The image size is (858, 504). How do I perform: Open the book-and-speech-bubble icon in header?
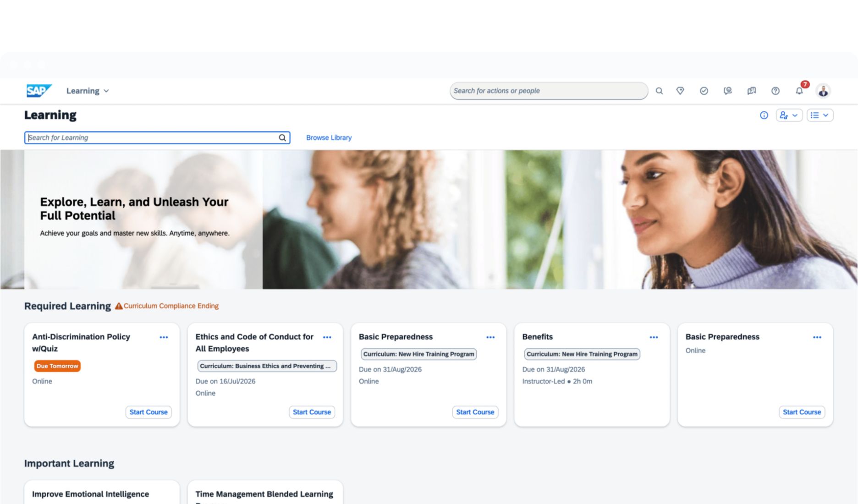[752, 91]
